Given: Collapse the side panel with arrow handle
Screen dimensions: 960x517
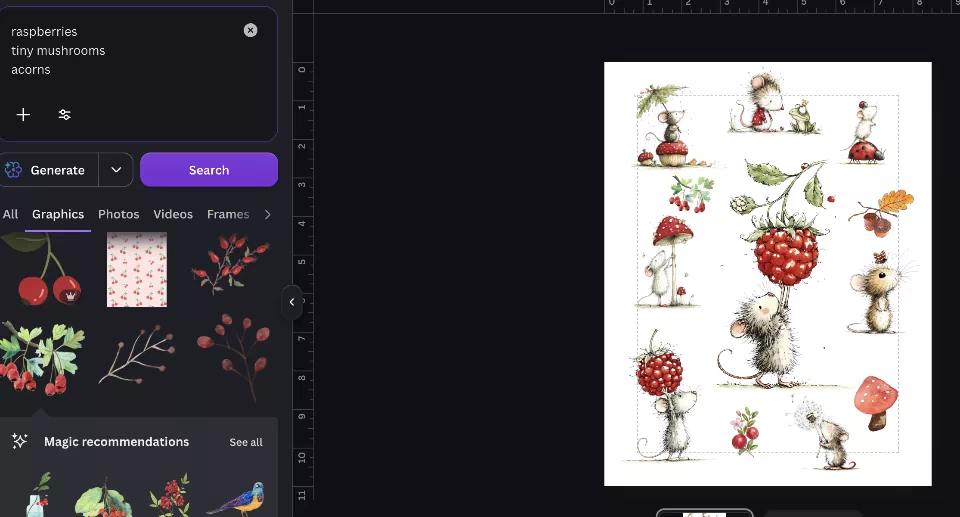Looking at the screenshot, I should (292, 302).
